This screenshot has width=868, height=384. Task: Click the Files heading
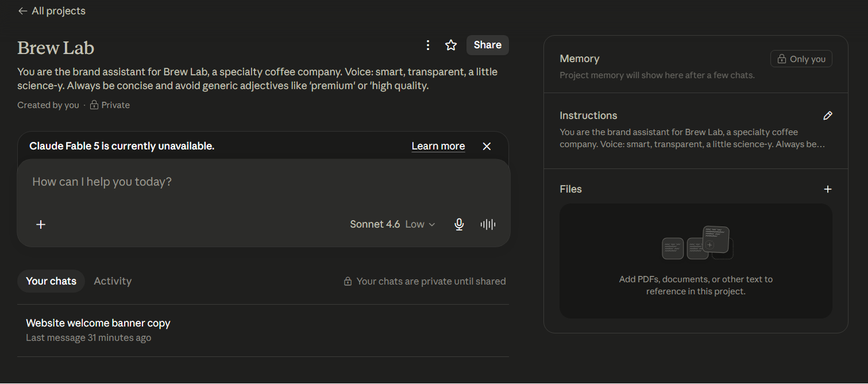pyautogui.click(x=570, y=189)
